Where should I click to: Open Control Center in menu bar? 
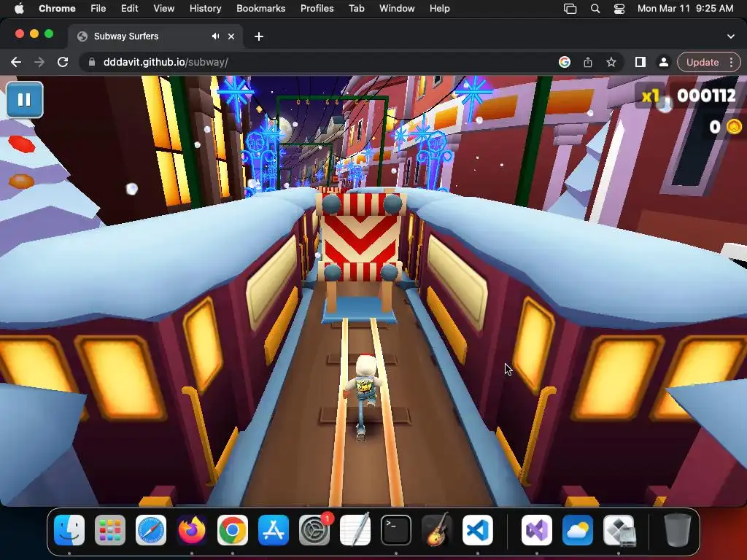[619, 8]
